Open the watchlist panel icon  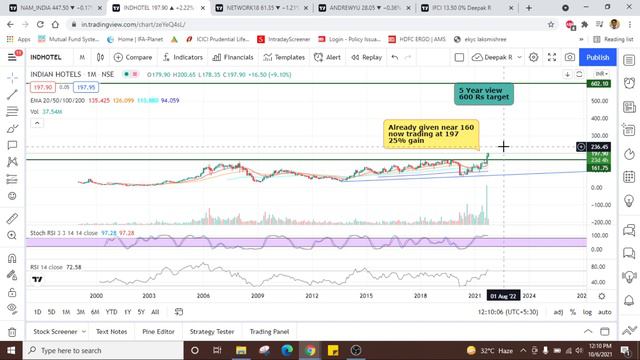click(629, 60)
